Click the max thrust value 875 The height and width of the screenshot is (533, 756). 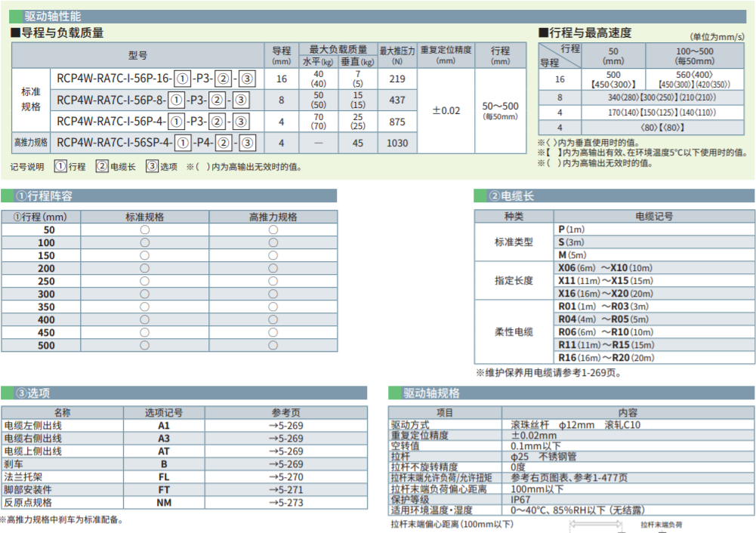397,122
